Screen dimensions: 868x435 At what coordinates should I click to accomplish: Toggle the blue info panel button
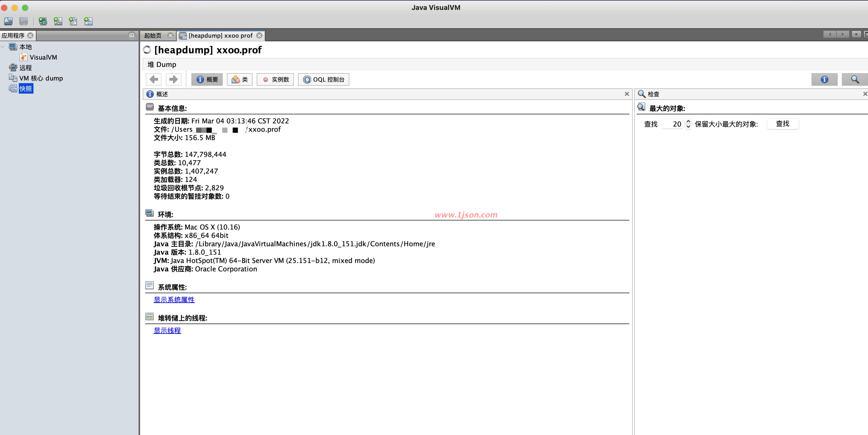(x=824, y=79)
